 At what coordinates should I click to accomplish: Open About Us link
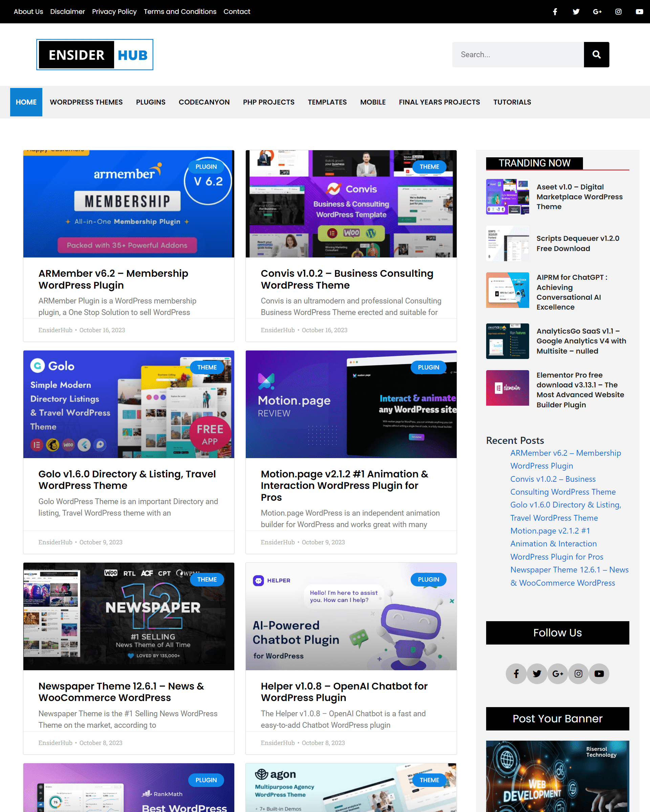[x=28, y=12]
